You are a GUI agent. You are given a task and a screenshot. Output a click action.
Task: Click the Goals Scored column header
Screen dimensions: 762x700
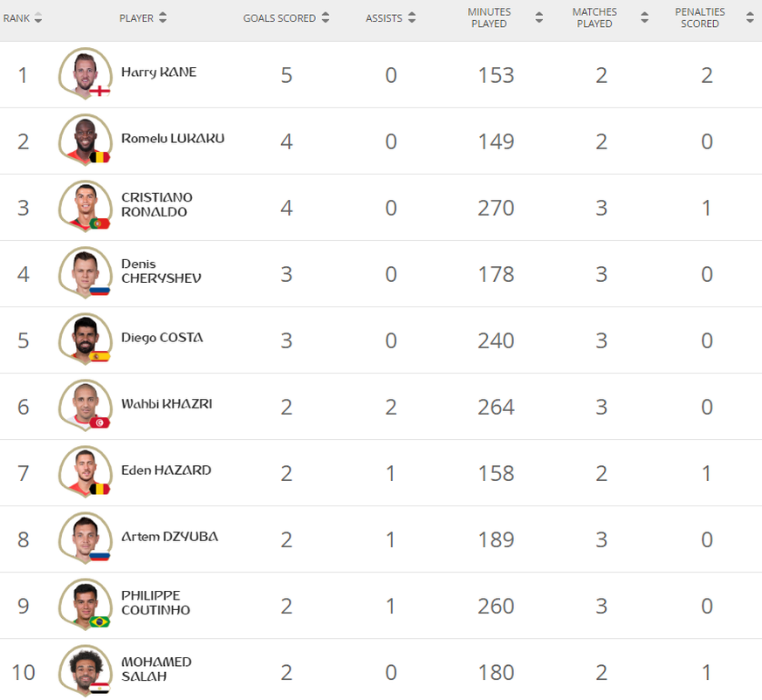pos(279,18)
